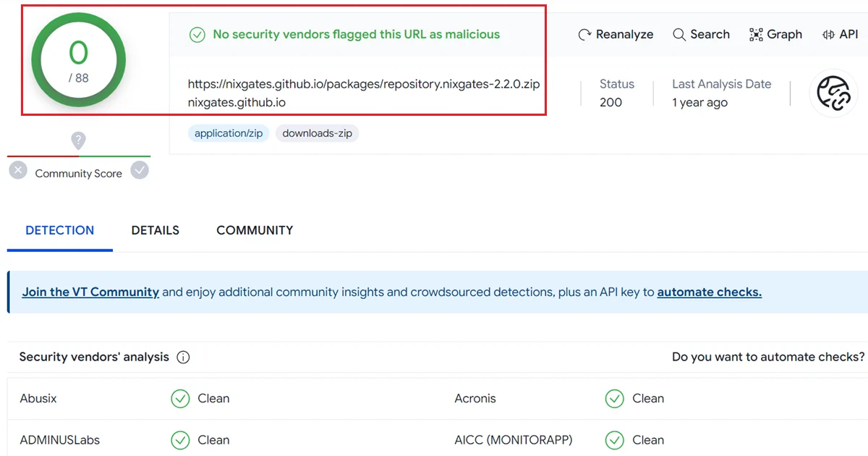The height and width of the screenshot is (456, 868).
Task: Click the API icon
Action: point(829,35)
